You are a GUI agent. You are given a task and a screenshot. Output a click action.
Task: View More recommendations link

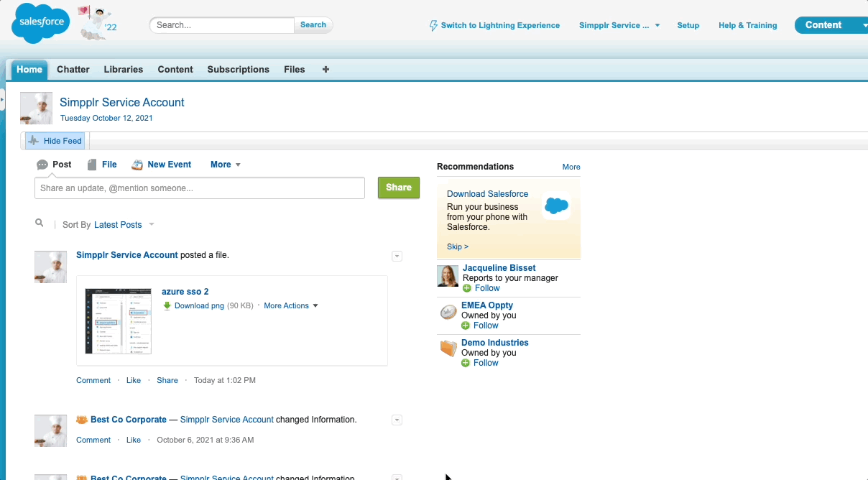click(x=571, y=167)
